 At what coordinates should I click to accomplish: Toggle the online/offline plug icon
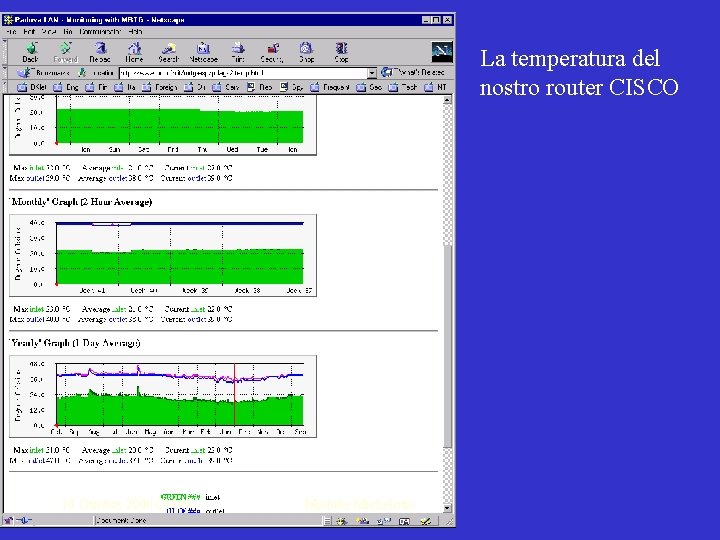pos(24,520)
